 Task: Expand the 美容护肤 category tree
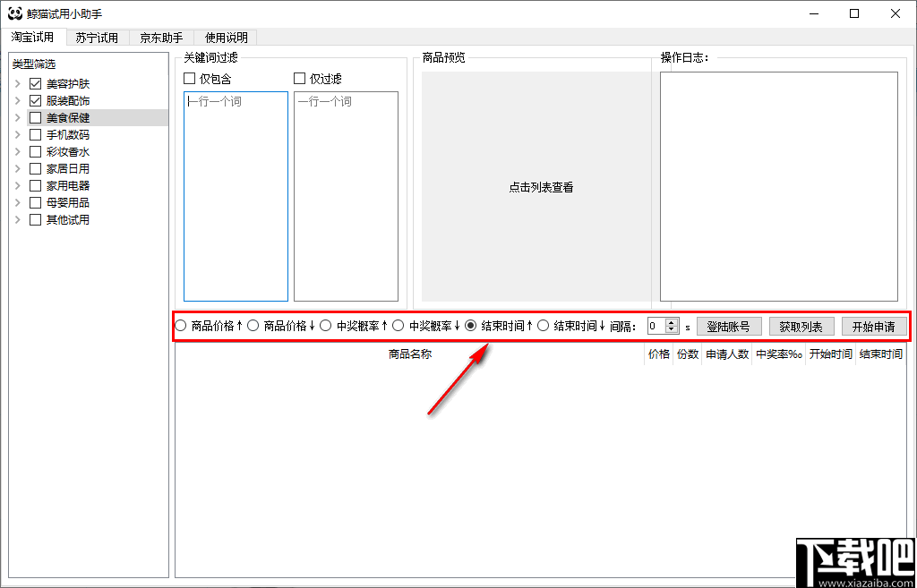coord(18,83)
